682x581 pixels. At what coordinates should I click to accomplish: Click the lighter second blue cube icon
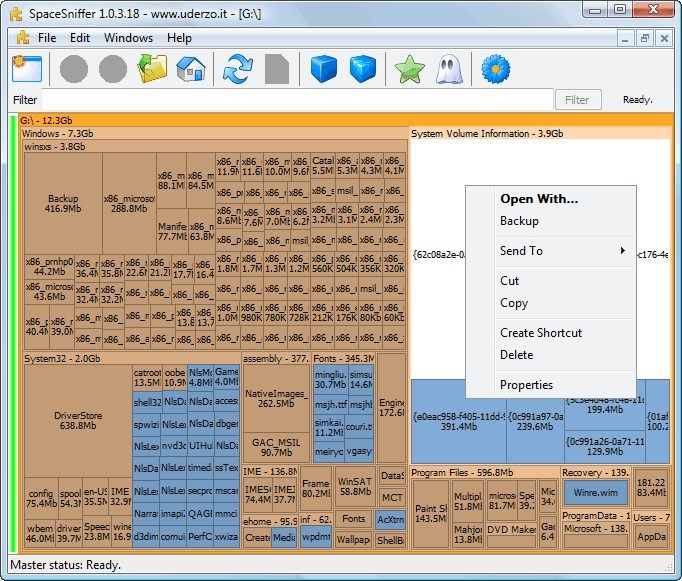click(x=363, y=69)
